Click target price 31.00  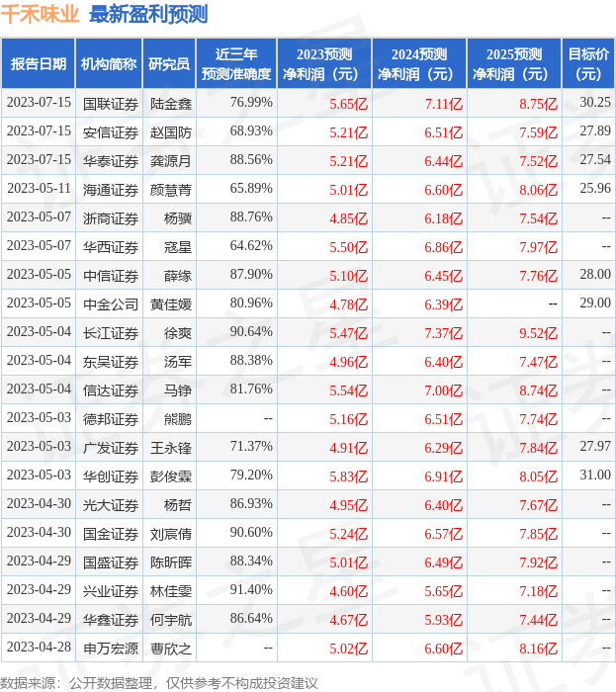595,476
